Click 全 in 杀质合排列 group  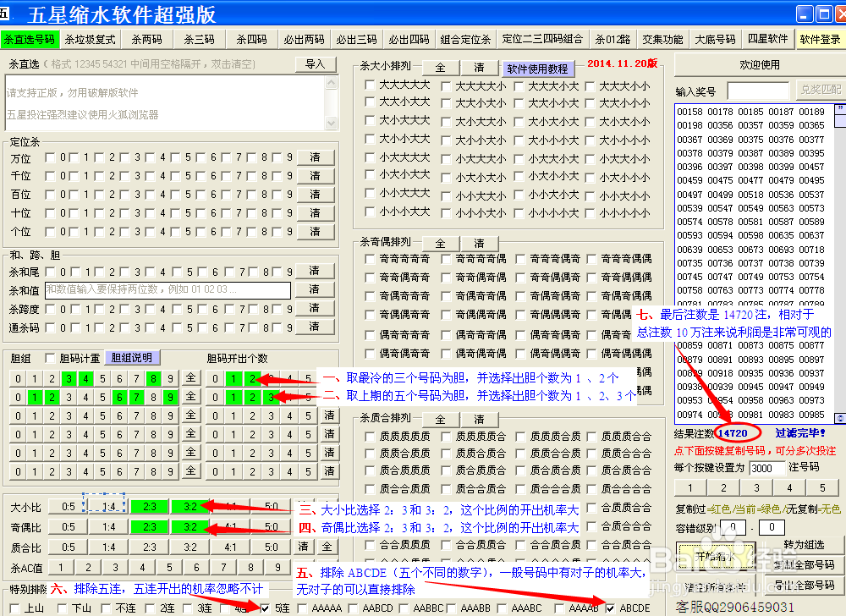440,420
